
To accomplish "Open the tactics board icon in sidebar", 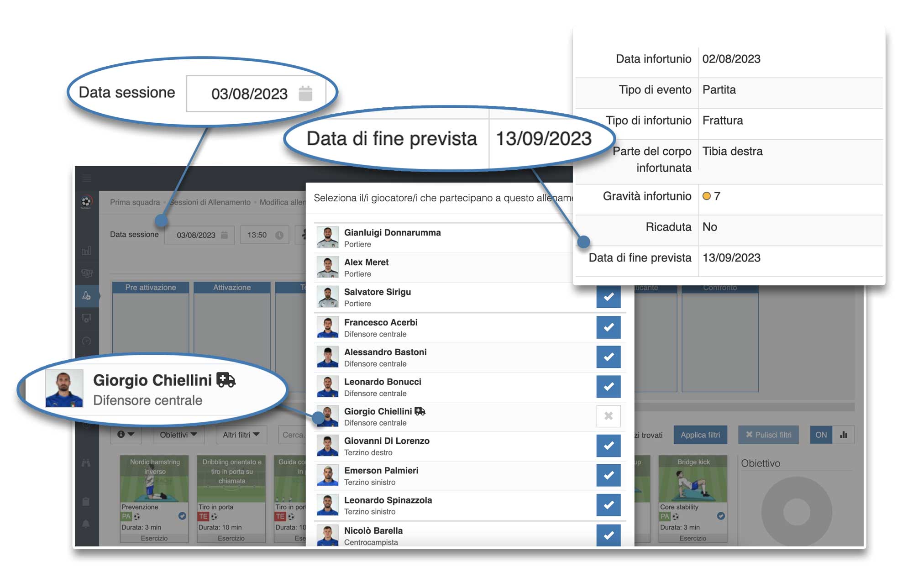I will (87, 318).
